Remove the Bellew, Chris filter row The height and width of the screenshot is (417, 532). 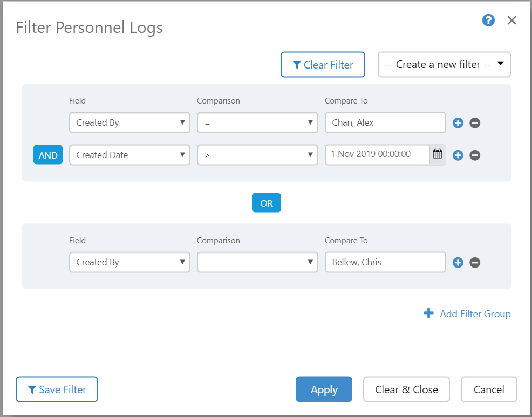(x=475, y=263)
